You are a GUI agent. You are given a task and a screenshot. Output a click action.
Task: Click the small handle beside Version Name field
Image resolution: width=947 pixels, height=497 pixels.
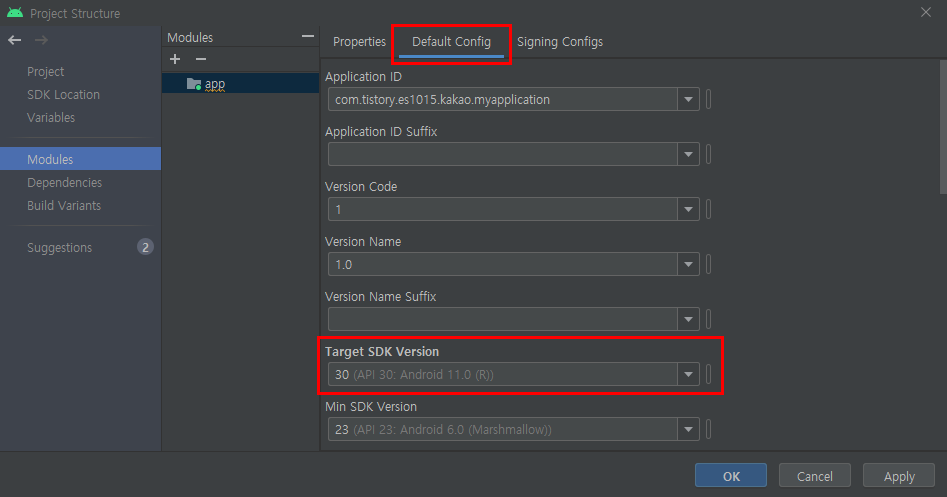click(x=708, y=265)
